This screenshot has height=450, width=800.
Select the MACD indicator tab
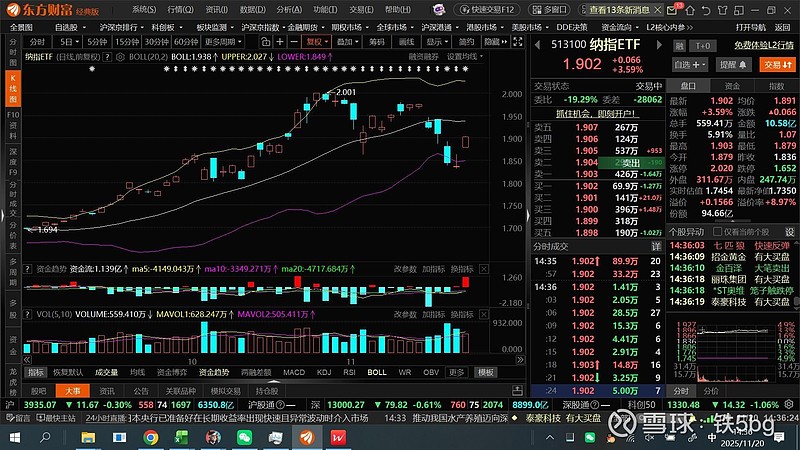click(x=294, y=372)
